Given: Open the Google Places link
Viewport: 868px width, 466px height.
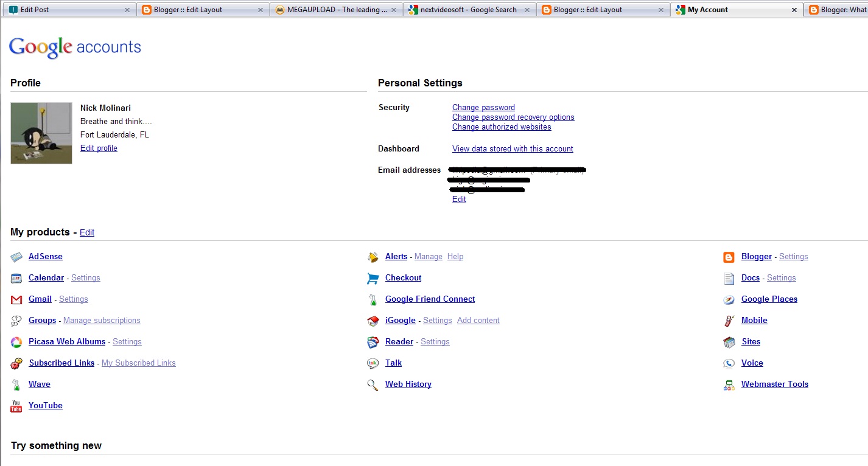Looking at the screenshot, I should pyautogui.click(x=769, y=299).
